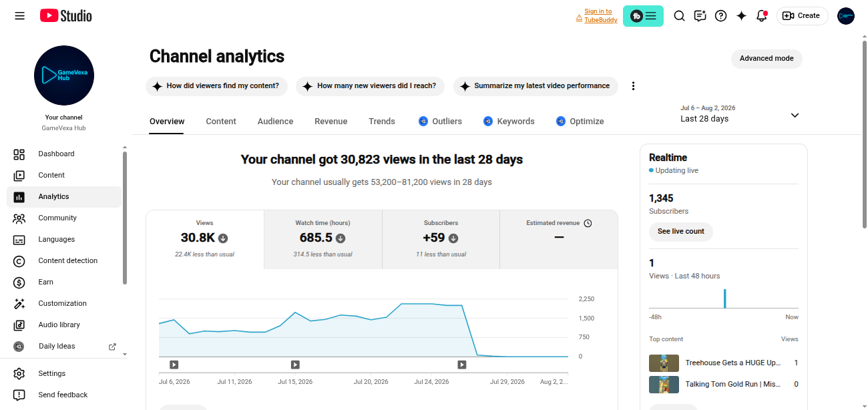Switch to the Outliers tab
868x410 pixels.
click(x=440, y=122)
